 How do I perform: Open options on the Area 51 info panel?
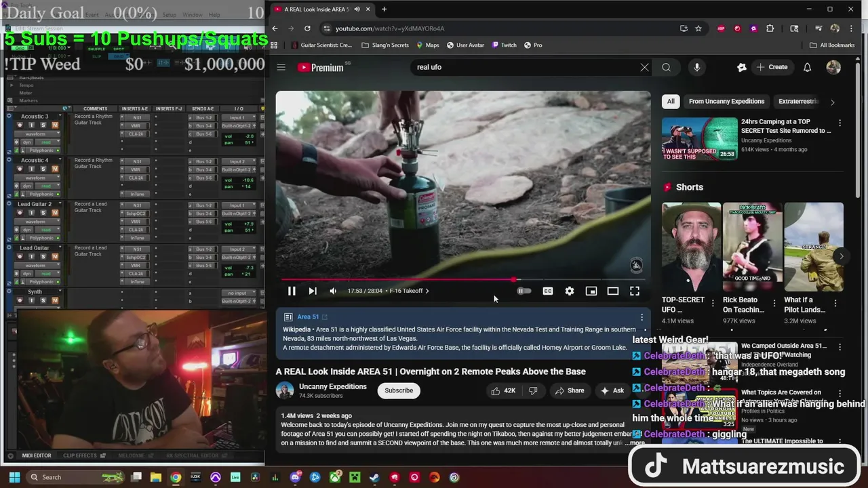[x=642, y=317]
